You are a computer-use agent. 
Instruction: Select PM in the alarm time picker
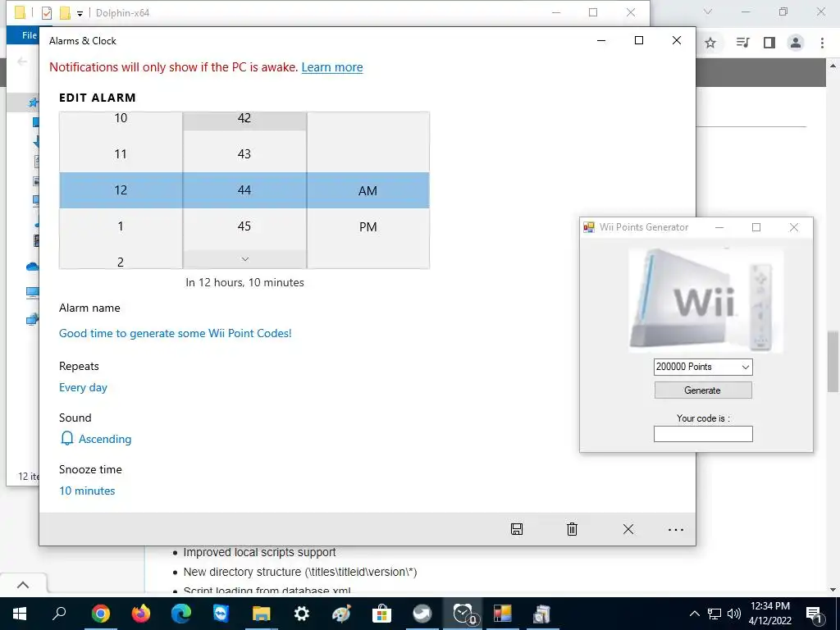pos(368,226)
